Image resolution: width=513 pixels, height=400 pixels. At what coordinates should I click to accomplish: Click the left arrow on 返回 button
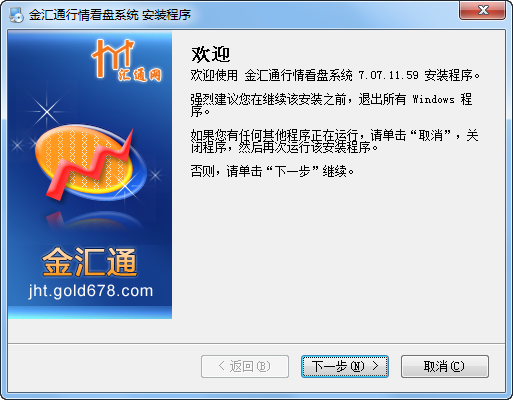coord(222,366)
